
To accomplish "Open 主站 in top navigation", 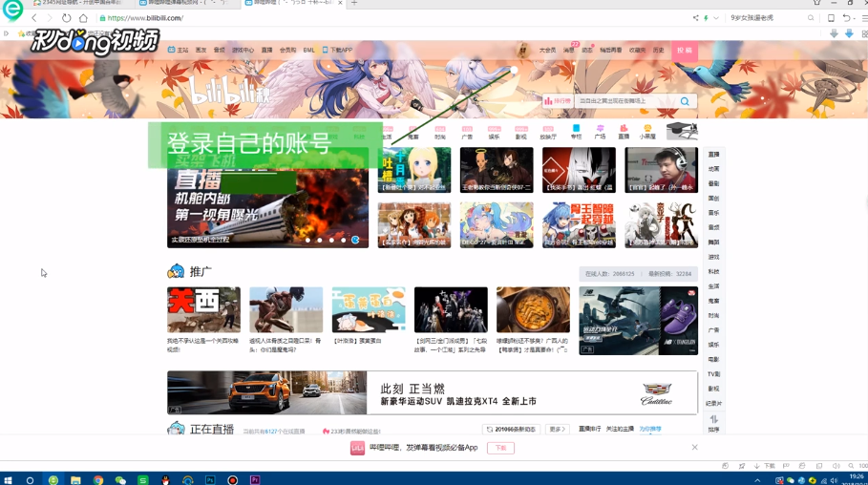I will [x=179, y=50].
